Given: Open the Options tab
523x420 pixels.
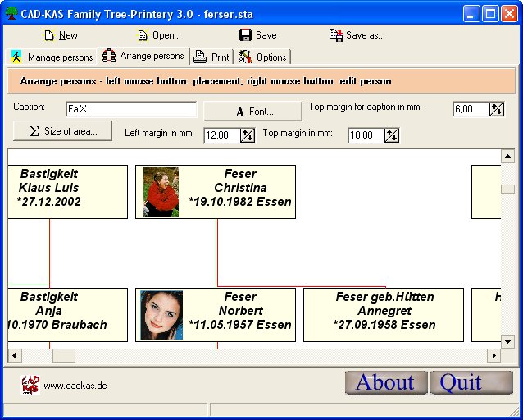Looking at the screenshot, I should [x=262, y=57].
